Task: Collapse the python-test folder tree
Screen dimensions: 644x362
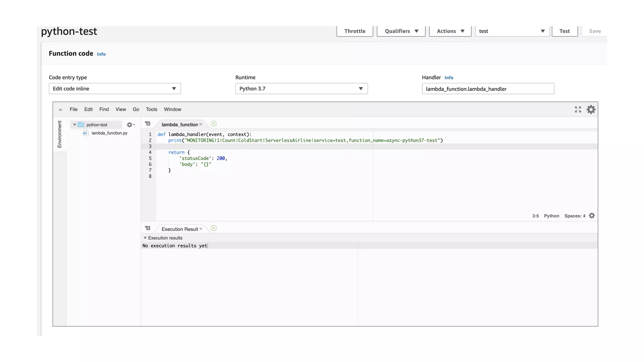Action: tap(75, 125)
